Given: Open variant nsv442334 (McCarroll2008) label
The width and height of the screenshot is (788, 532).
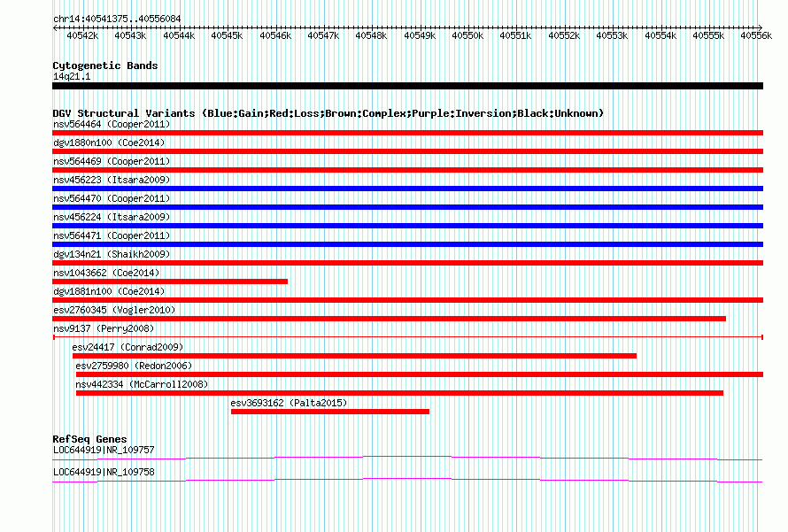Looking at the screenshot, I should [x=142, y=384].
